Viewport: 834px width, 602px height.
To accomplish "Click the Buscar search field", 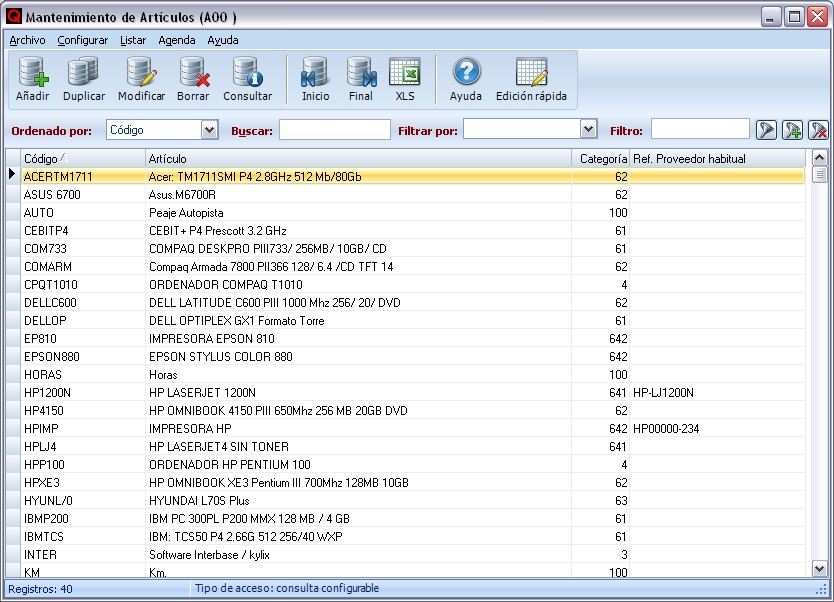I will coord(335,130).
